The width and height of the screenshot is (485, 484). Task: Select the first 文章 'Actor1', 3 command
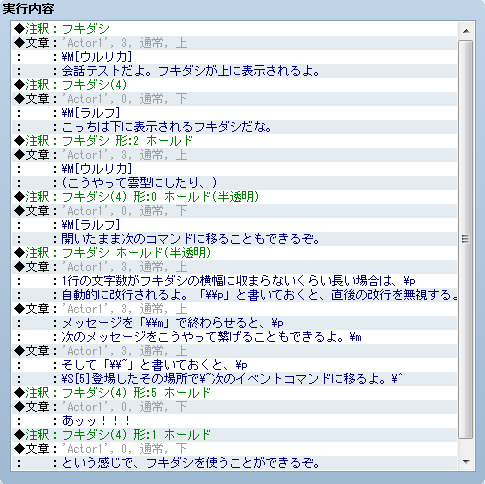click(234, 43)
